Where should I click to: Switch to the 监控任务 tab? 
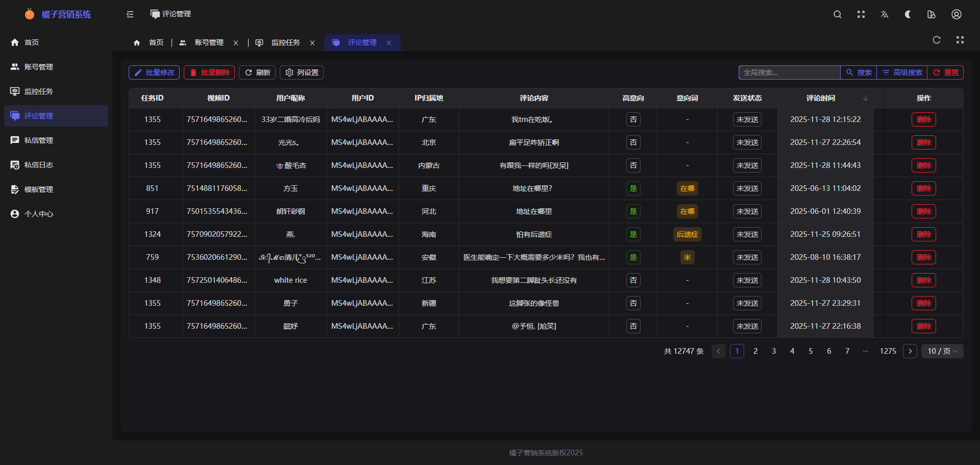285,43
